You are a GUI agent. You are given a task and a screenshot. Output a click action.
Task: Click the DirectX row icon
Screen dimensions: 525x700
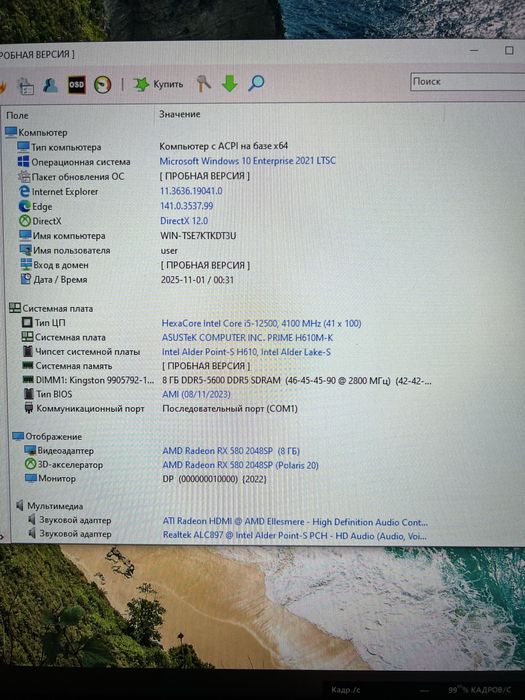25,221
